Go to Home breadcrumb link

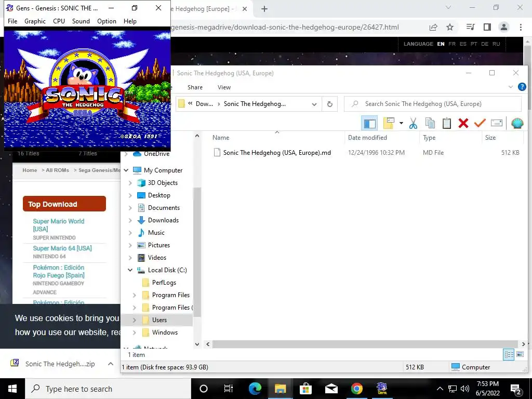[30, 170]
